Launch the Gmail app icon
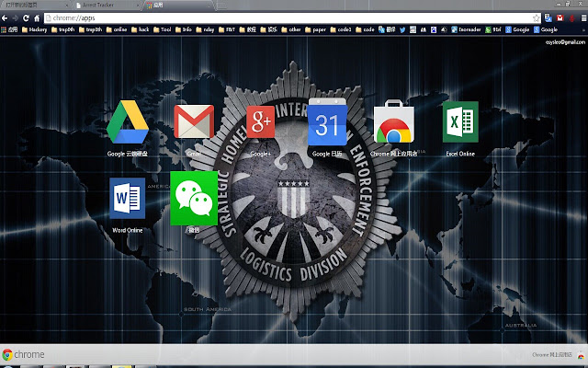 tap(194, 121)
